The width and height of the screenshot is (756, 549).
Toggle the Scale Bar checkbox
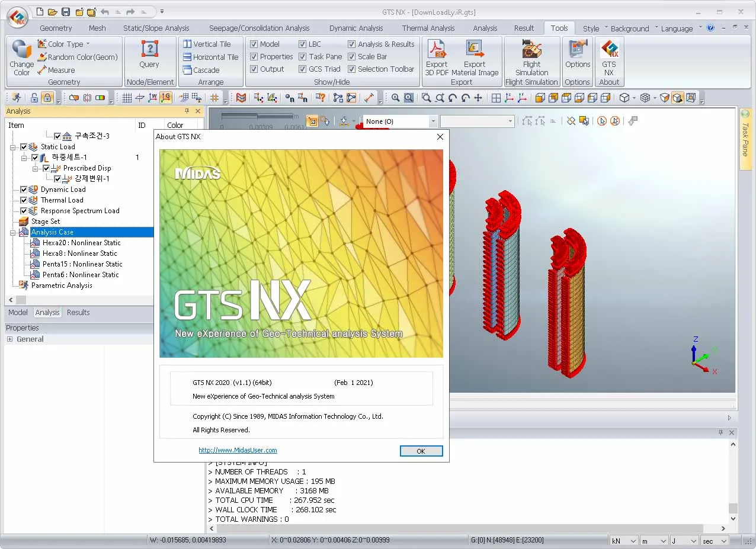pyautogui.click(x=351, y=57)
